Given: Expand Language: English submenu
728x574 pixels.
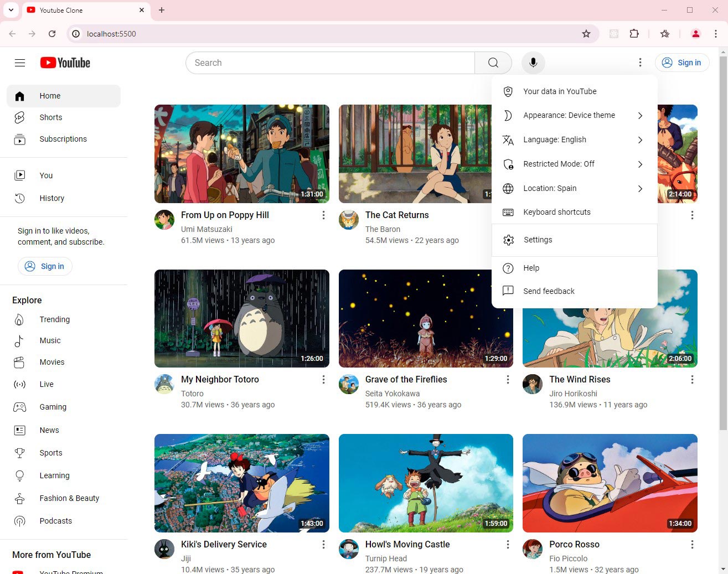Looking at the screenshot, I should pos(574,139).
